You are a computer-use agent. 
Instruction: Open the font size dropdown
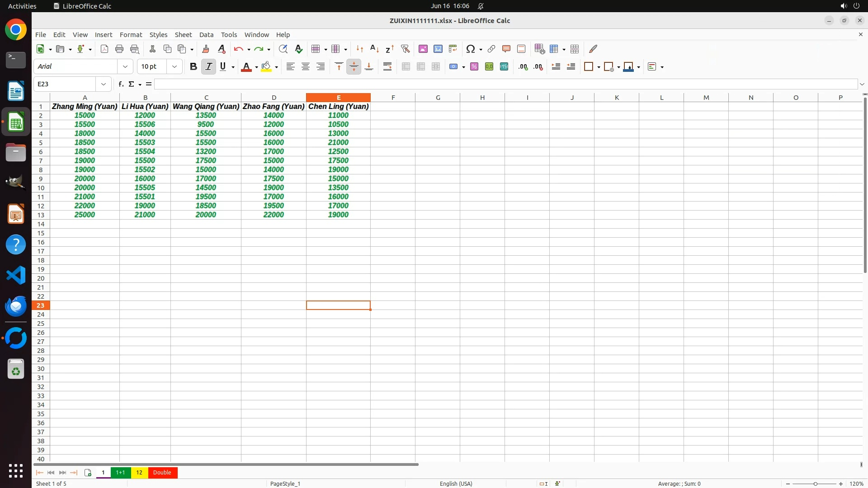coord(175,67)
